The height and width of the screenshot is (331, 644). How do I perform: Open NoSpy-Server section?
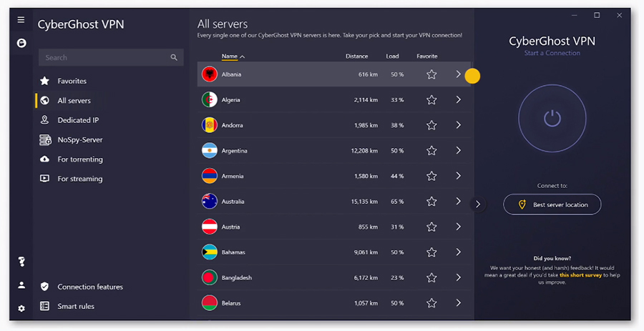point(80,140)
